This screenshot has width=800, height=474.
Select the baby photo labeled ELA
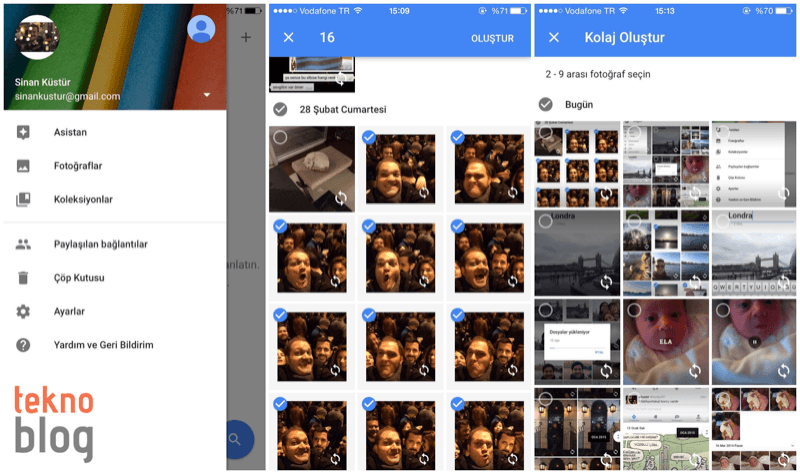(666, 342)
